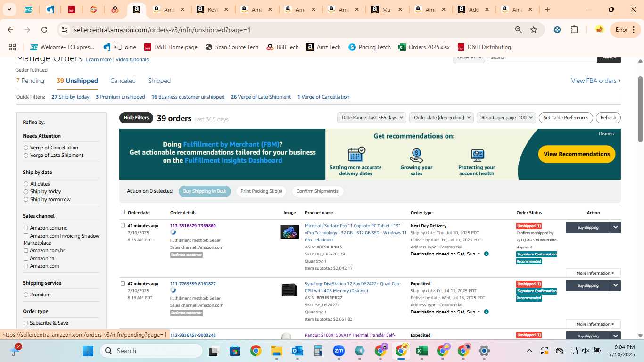Click the site information icon in address bar

[65, 30]
